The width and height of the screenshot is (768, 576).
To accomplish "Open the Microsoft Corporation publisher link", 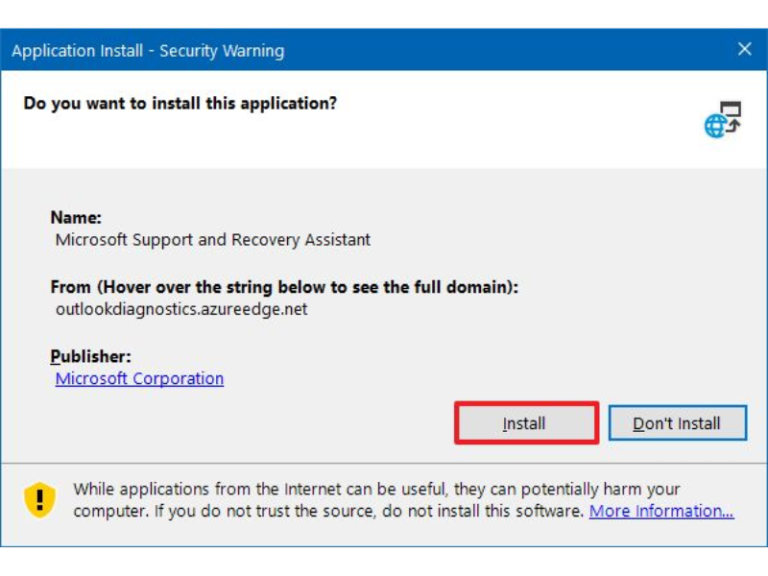I will pos(139,378).
